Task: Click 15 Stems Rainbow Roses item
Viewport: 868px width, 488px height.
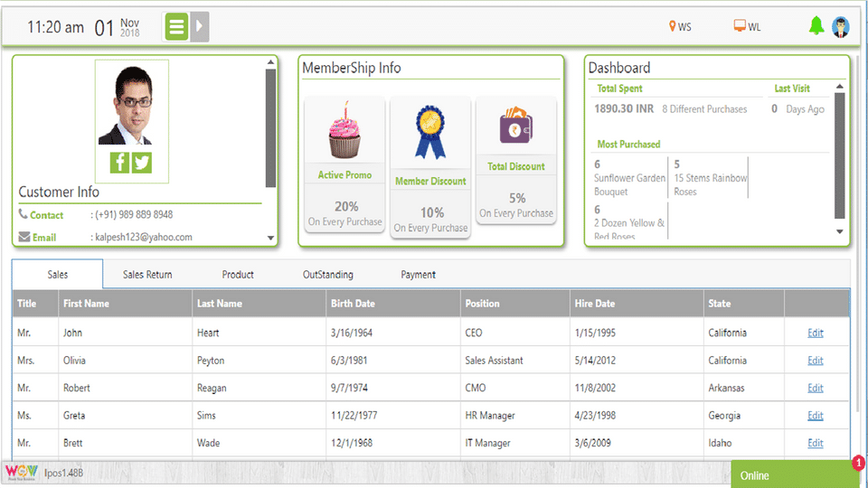Action: [711, 184]
